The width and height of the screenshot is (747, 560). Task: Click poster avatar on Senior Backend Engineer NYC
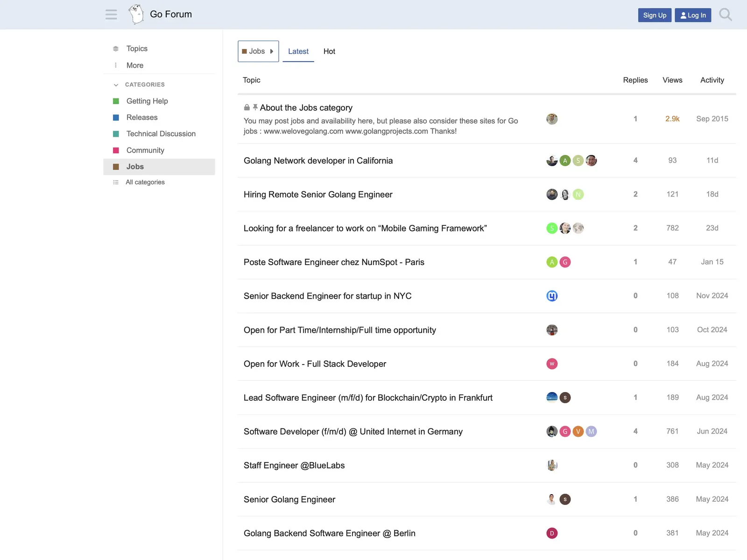pos(552,296)
